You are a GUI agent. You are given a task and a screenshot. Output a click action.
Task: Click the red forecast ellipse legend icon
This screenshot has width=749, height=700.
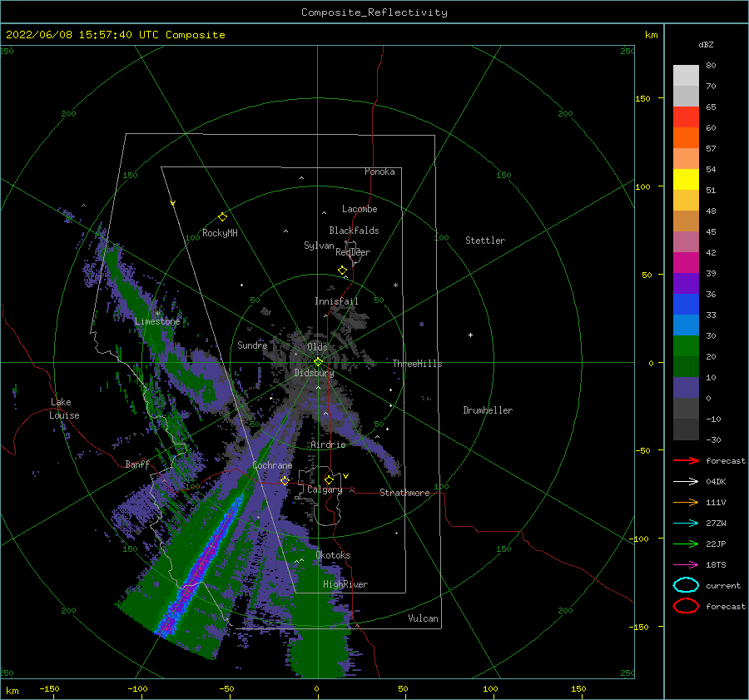pyautogui.click(x=686, y=606)
